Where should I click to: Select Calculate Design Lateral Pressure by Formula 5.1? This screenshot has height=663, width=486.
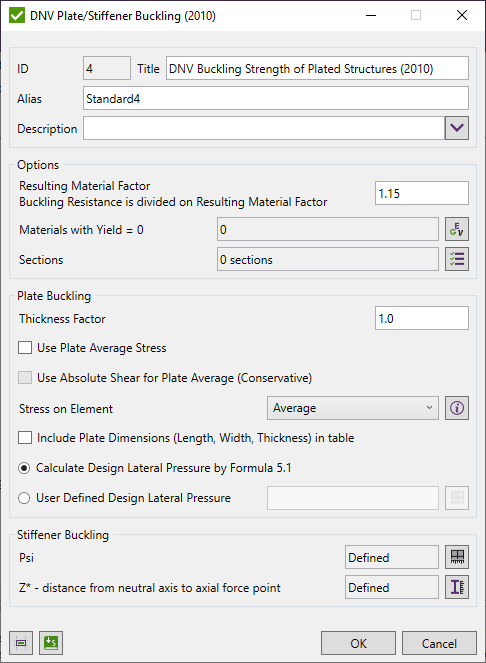24,468
